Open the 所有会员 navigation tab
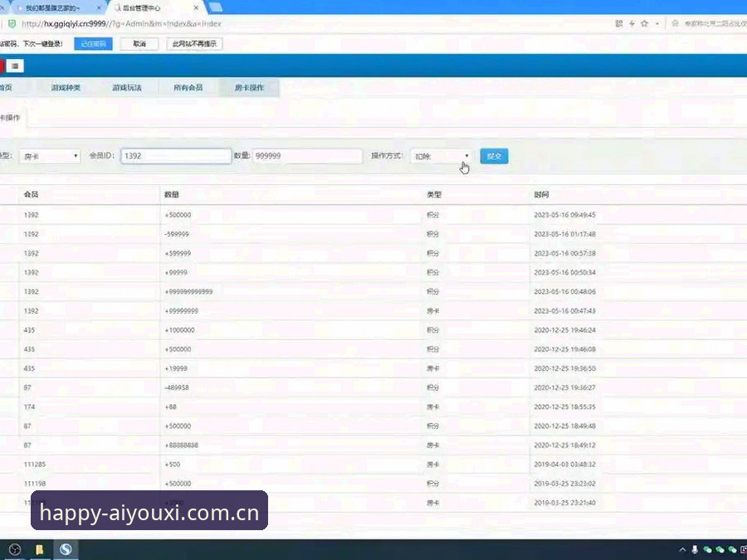 (188, 88)
